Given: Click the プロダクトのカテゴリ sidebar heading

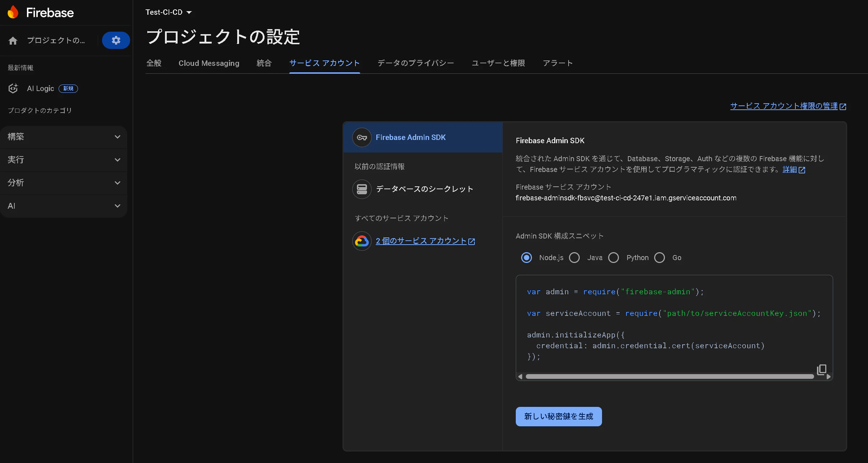Looking at the screenshot, I should pos(40,110).
